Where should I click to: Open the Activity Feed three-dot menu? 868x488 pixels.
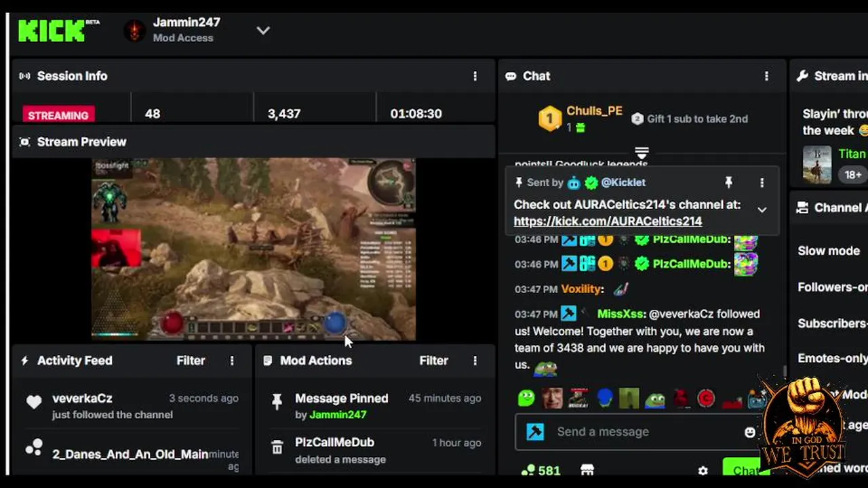click(x=232, y=361)
